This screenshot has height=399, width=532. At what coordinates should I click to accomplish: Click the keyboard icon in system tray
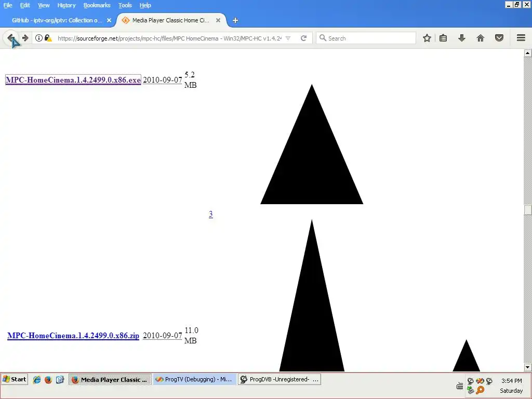pyautogui.click(x=460, y=386)
